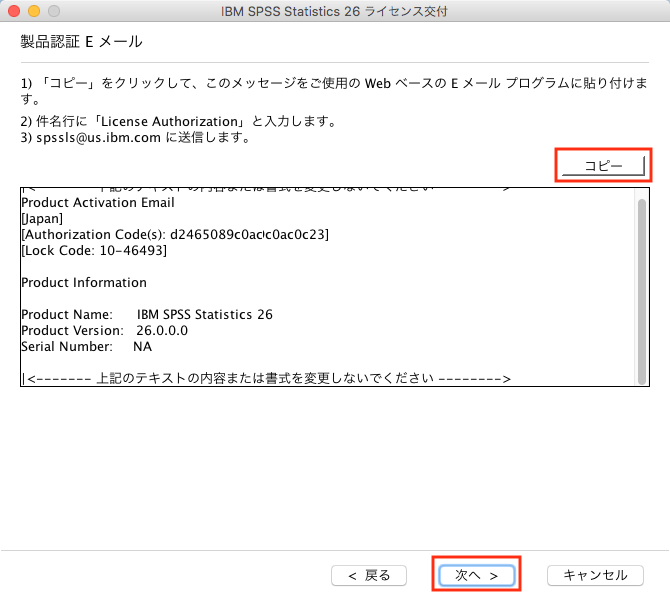Click the Product Activation Email line
The height and width of the screenshot is (596, 670).
pos(98,203)
